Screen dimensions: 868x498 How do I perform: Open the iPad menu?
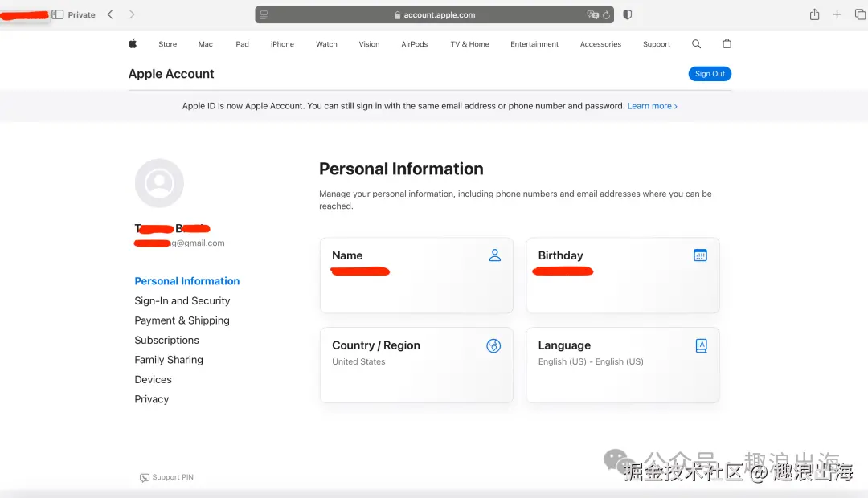pyautogui.click(x=241, y=44)
